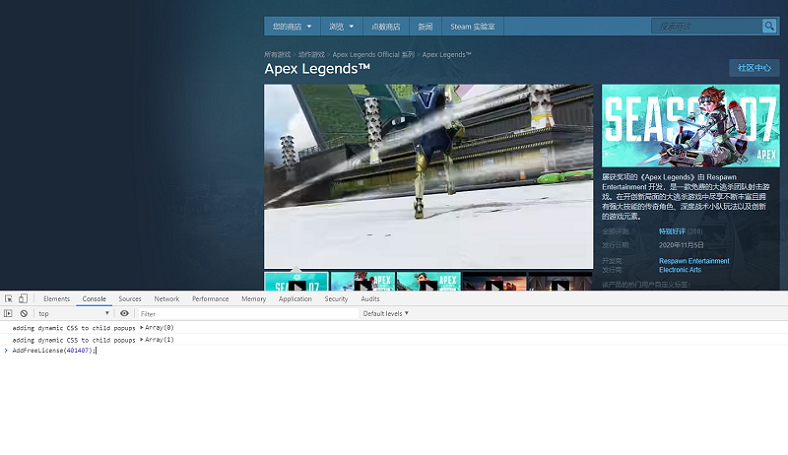Switch to the Console tab

coord(94,299)
